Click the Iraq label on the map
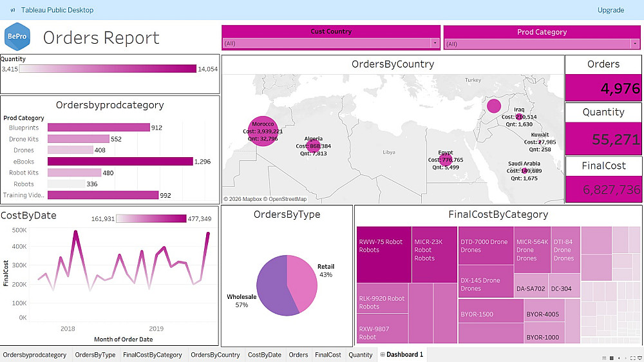Image resolution: width=644 pixels, height=362 pixels. point(519,110)
